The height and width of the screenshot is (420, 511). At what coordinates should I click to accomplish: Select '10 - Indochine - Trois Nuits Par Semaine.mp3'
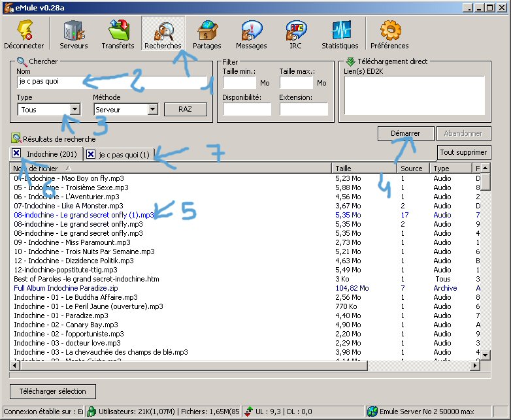click(84, 251)
